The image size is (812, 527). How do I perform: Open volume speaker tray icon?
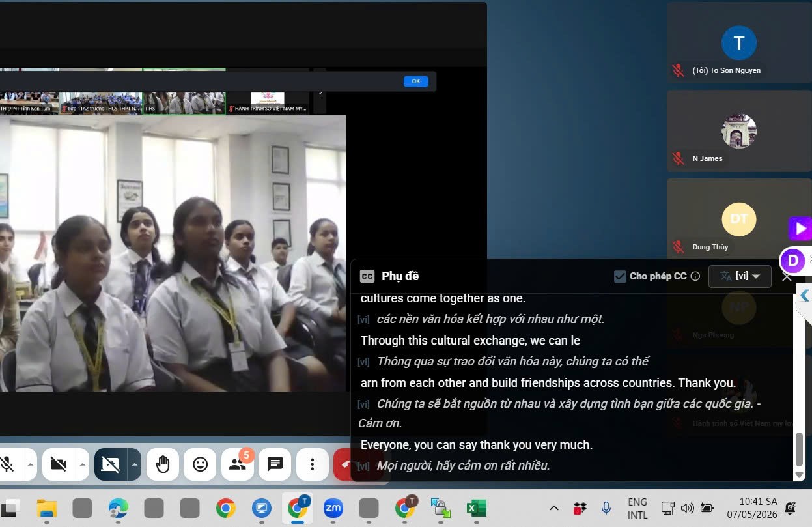tap(687, 508)
